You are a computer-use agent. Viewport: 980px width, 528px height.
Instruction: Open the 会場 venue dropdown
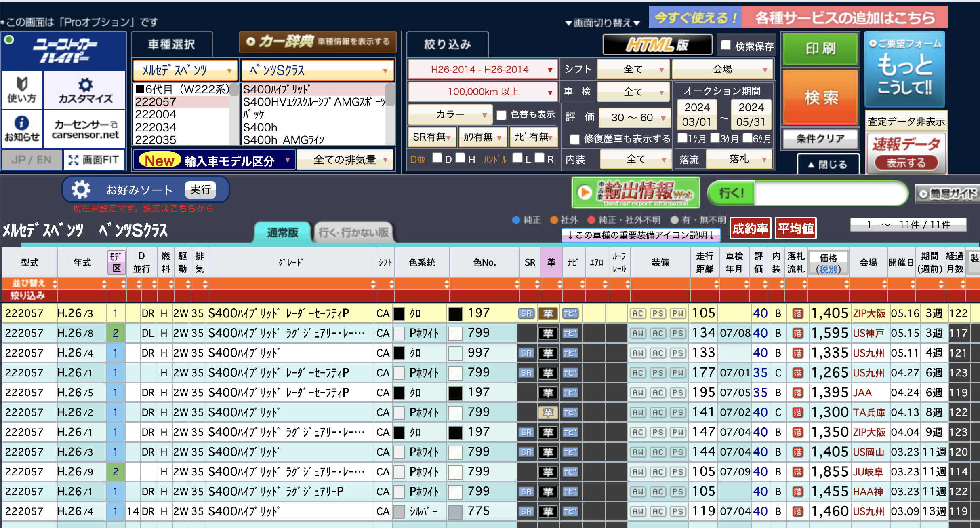coord(723,70)
